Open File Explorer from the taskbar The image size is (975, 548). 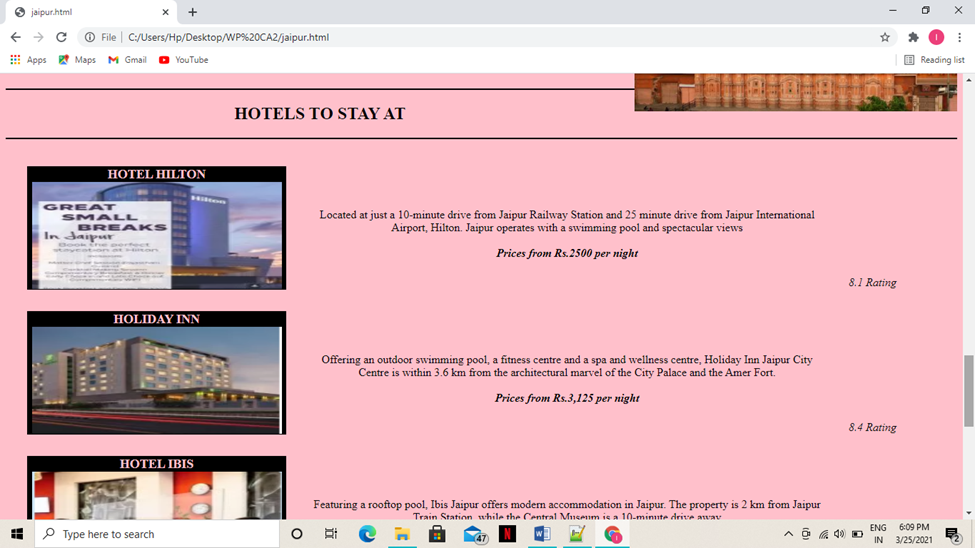pos(402,534)
